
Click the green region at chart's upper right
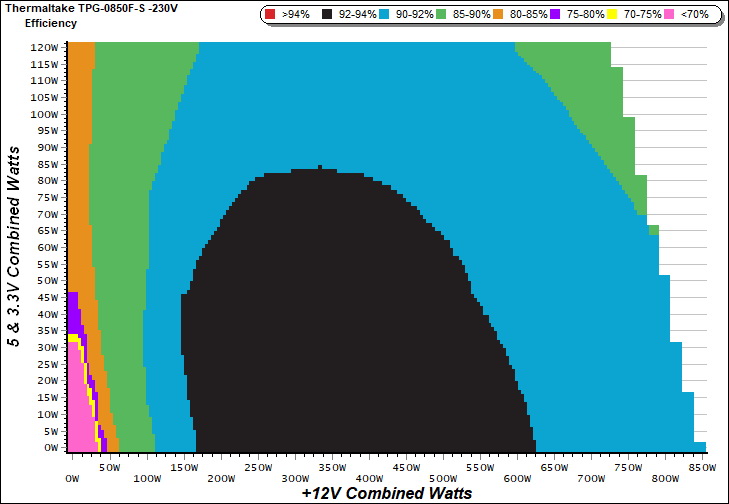click(x=600, y=100)
